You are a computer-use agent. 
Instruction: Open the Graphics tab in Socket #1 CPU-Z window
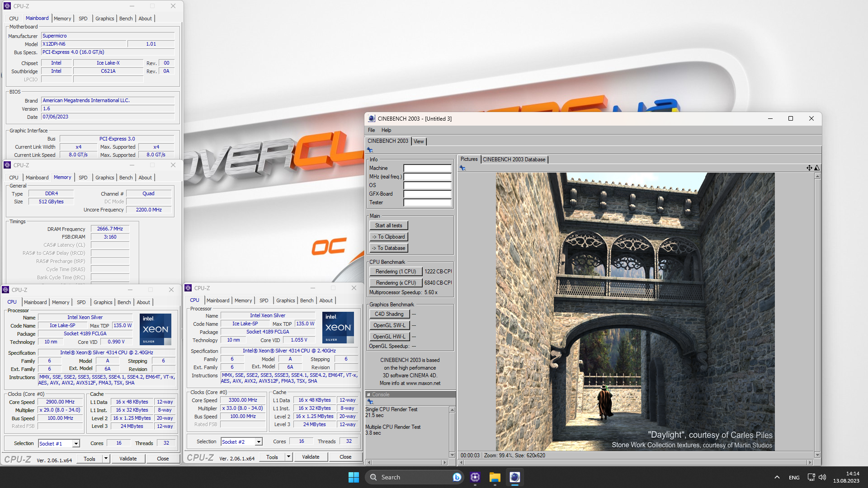103,302
